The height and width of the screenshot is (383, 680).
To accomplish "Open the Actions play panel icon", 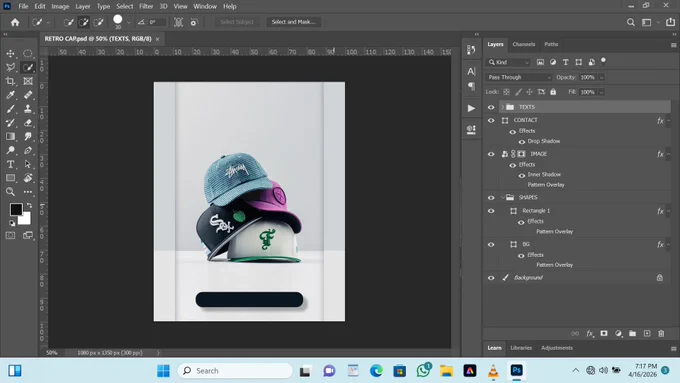I will (471, 108).
